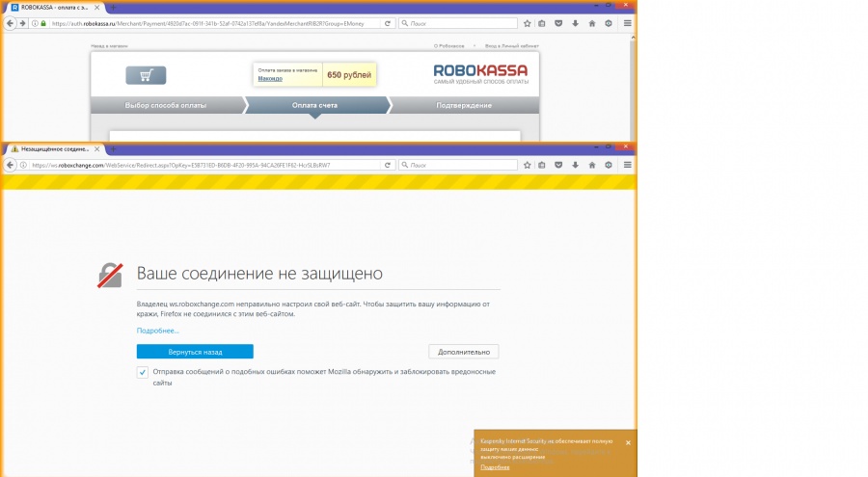
Task: Select the ROBOKASSA browser tab
Action: coord(54,8)
